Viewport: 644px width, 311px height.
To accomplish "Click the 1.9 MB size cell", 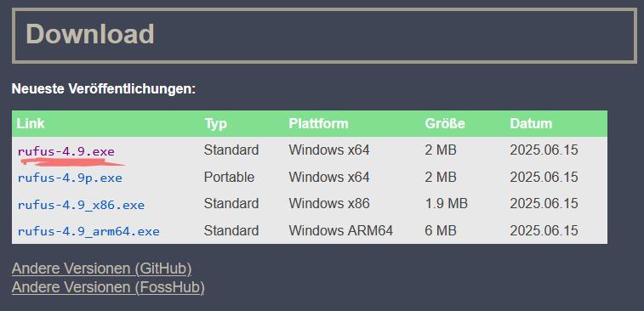I will coord(447,204).
